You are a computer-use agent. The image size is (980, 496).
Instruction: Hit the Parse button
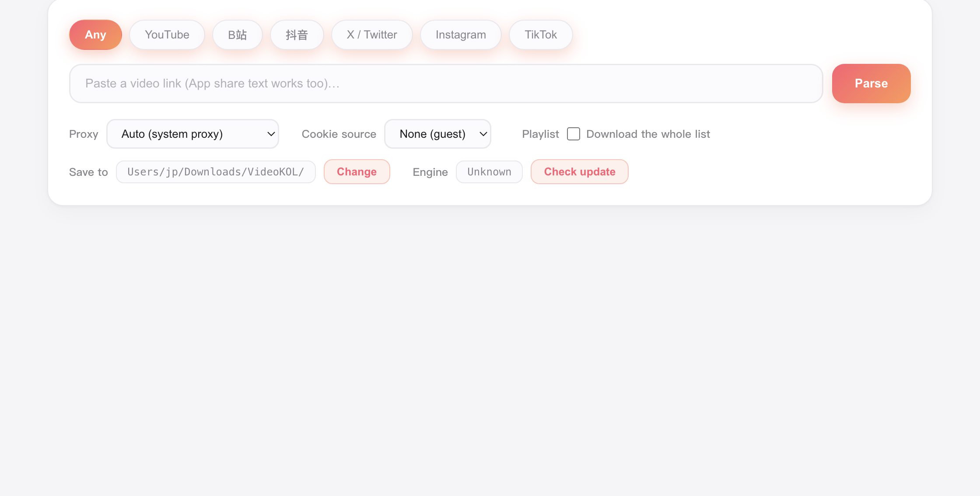[871, 84]
